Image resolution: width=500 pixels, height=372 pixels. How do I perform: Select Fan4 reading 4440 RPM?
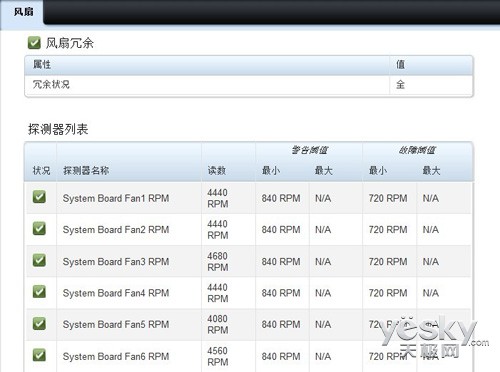(218, 293)
